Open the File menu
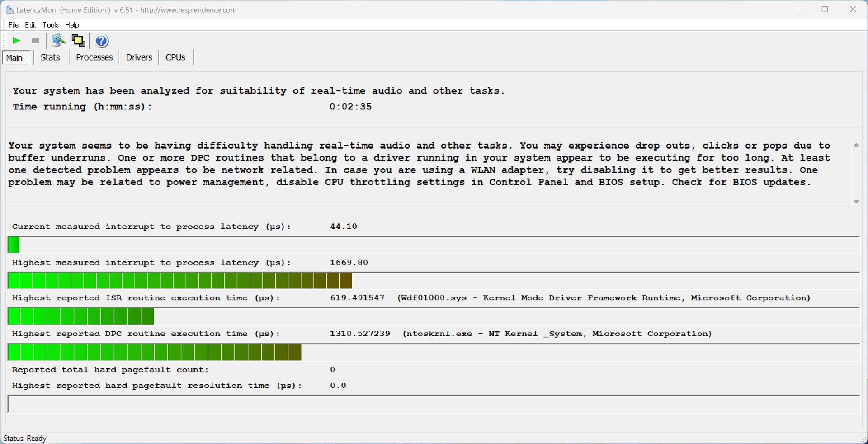 pos(14,25)
